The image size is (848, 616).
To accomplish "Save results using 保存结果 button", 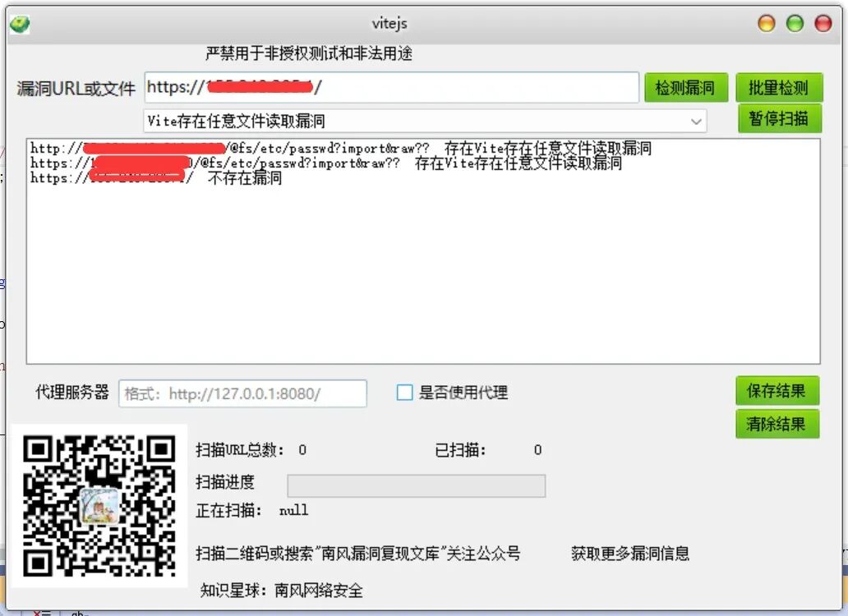I will point(777,391).
